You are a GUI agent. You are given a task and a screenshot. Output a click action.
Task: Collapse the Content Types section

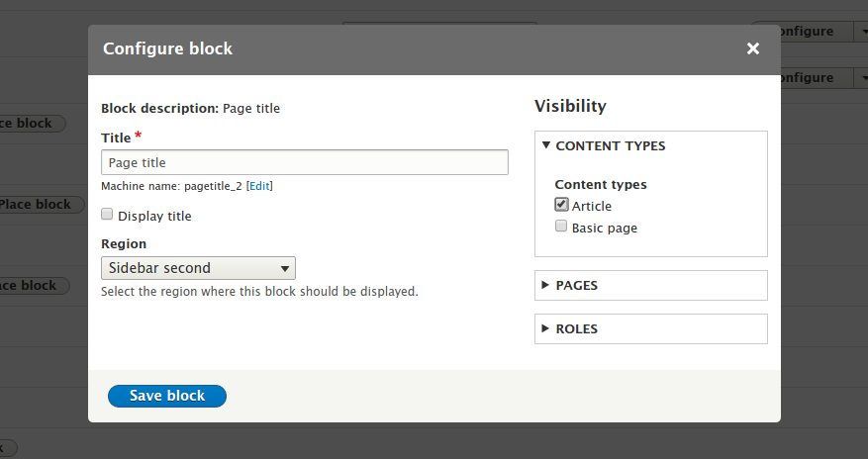[610, 146]
